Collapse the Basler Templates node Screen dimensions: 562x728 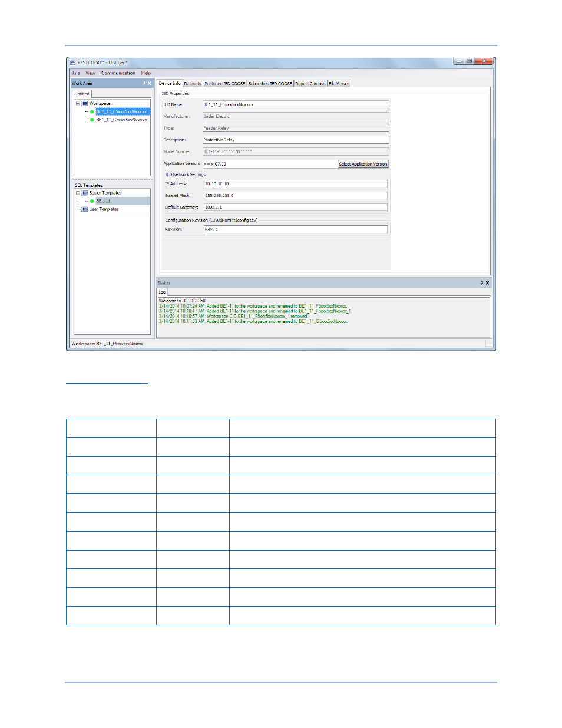point(78,193)
